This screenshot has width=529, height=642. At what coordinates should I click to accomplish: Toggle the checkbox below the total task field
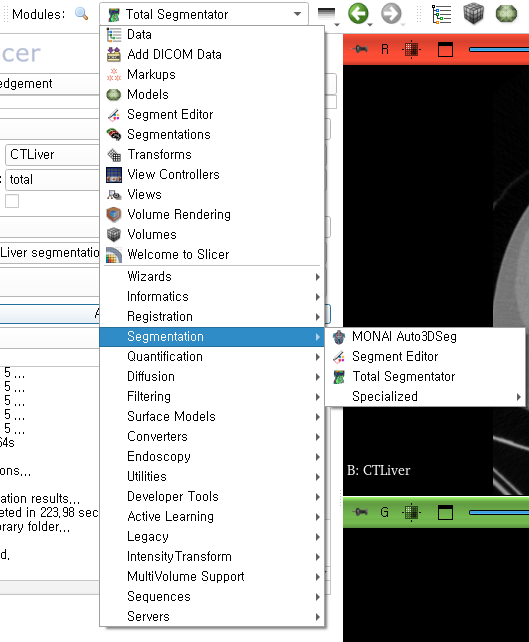(12, 201)
